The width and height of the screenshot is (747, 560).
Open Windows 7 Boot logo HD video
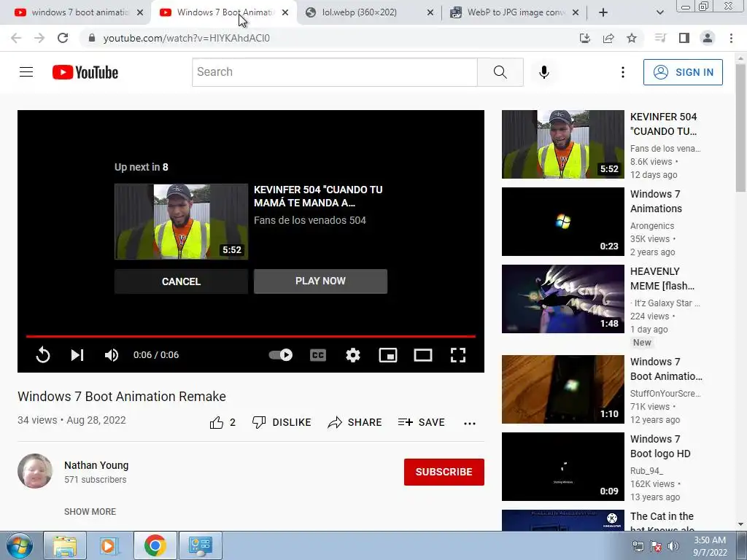point(562,466)
